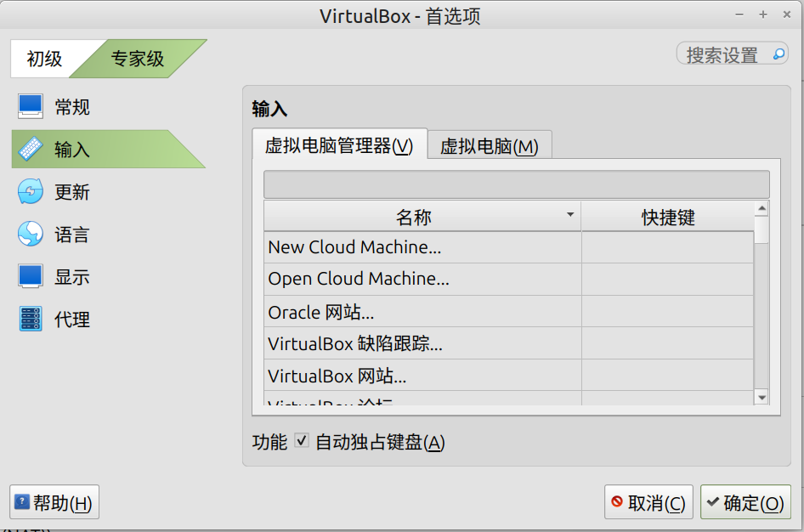Toggle the 自动独占键盘 checkbox
The height and width of the screenshot is (532, 804).
(302, 441)
